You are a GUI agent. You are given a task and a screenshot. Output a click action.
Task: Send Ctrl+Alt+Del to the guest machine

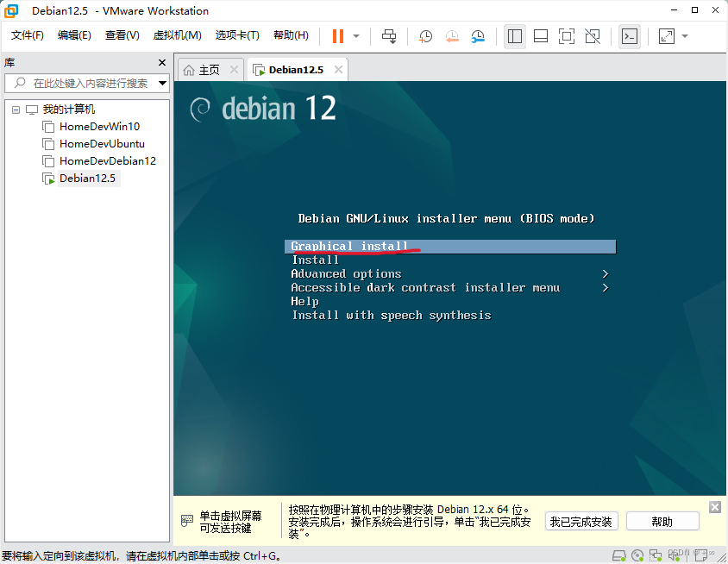[x=389, y=36]
